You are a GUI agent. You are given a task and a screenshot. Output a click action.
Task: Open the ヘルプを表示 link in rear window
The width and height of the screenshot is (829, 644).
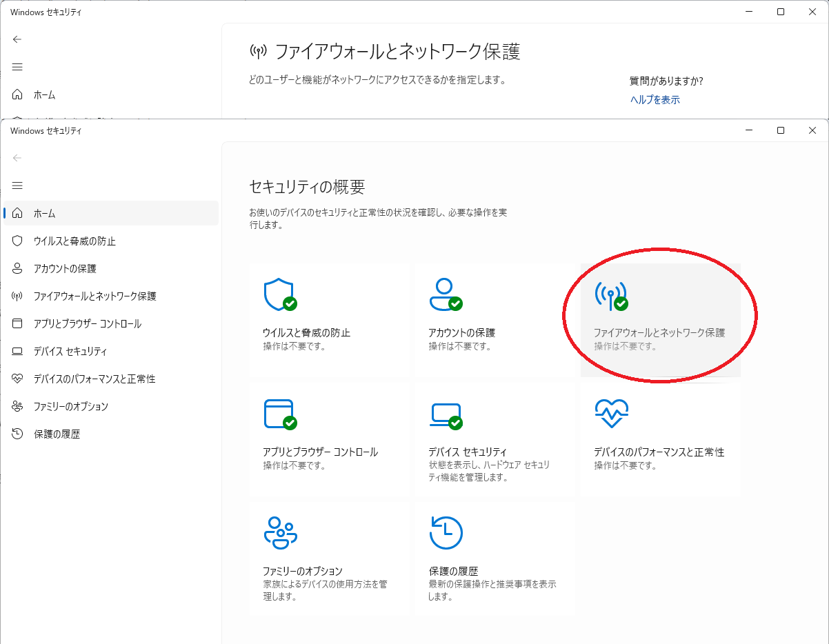coord(655,100)
